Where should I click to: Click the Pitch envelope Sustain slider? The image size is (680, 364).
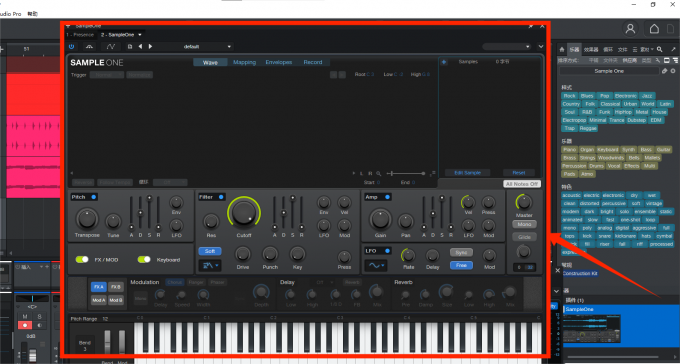[149, 212]
